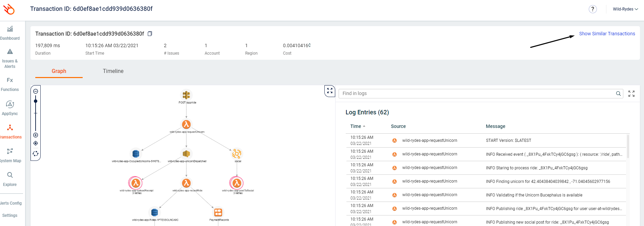Click the search magnifier in logs
644x226 pixels.
coord(618,94)
